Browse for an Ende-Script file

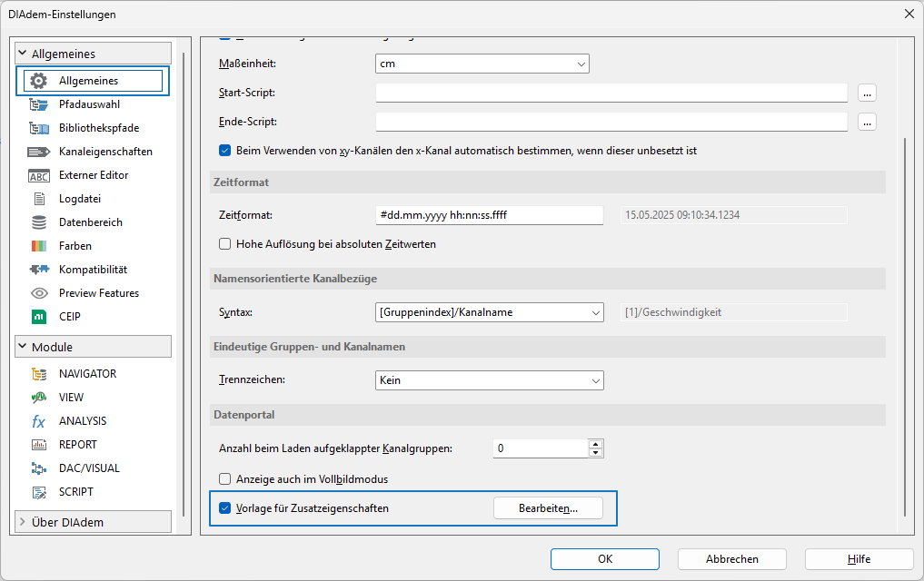867,122
